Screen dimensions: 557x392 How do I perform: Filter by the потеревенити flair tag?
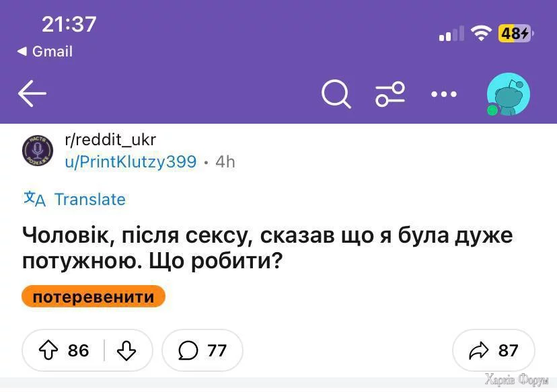click(x=94, y=297)
